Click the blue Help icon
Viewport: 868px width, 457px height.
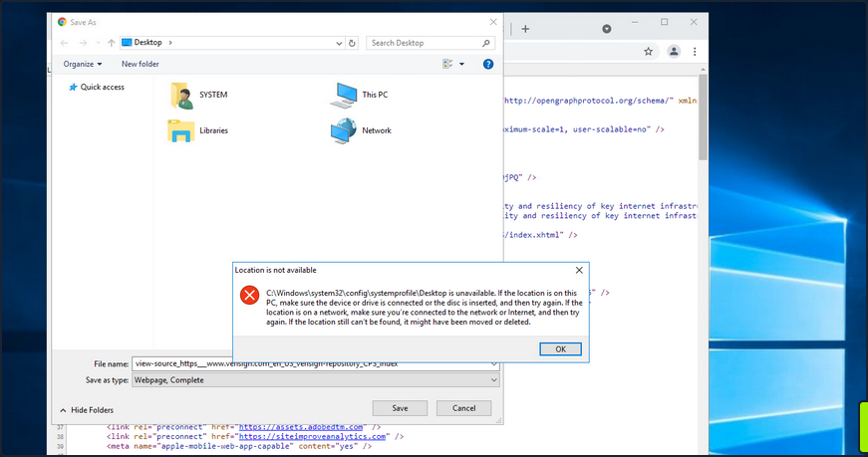(x=487, y=64)
